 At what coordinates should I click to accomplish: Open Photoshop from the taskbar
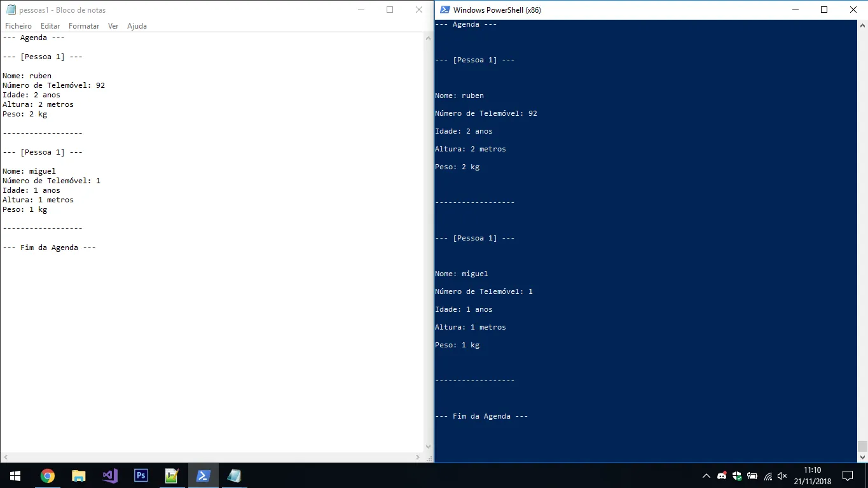pyautogui.click(x=141, y=476)
